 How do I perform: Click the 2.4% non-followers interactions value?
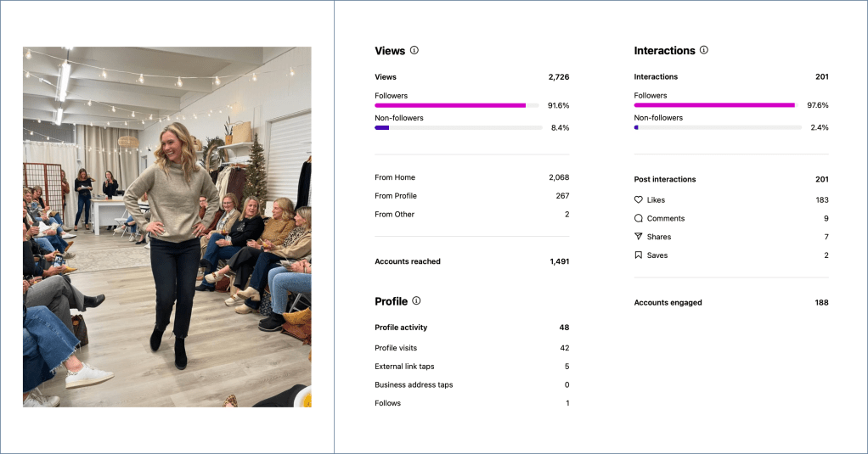pyautogui.click(x=820, y=128)
